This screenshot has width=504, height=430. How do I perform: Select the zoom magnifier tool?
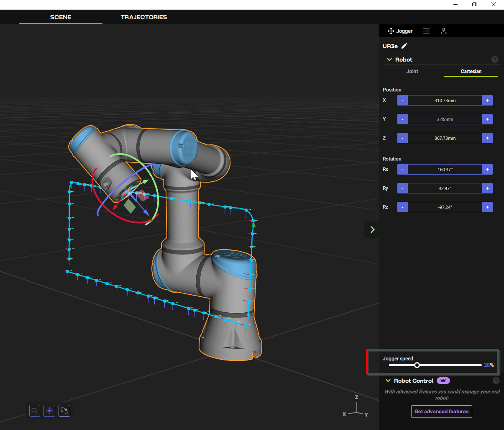[x=34, y=411]
